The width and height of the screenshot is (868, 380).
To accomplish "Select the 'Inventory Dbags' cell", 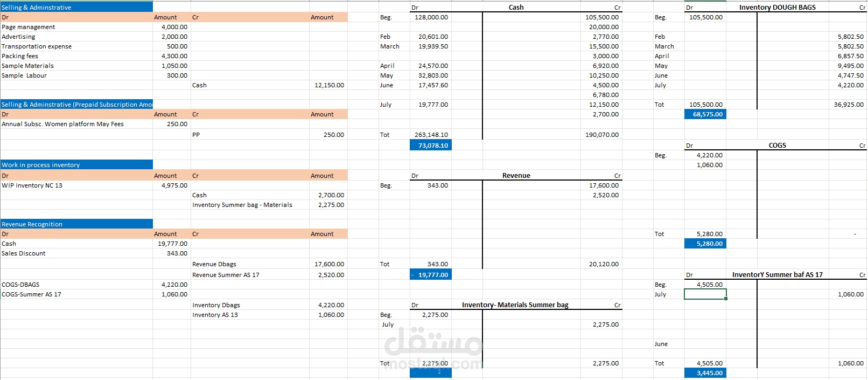I will 250,305.
